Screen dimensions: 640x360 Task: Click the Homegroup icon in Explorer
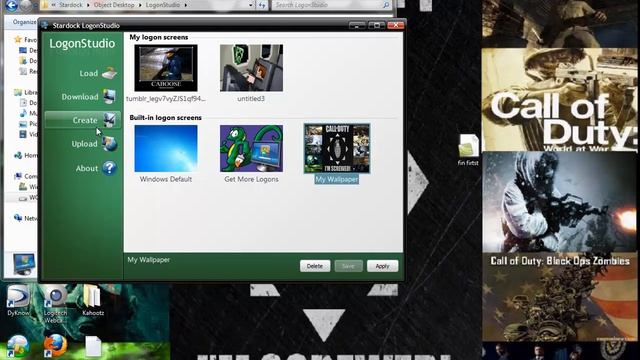coord(18,155)
